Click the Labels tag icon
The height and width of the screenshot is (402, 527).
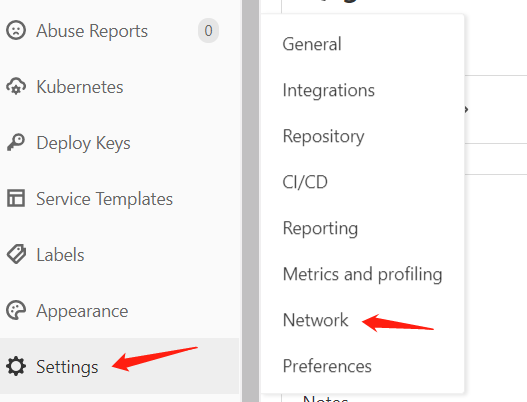pos(16,254)
